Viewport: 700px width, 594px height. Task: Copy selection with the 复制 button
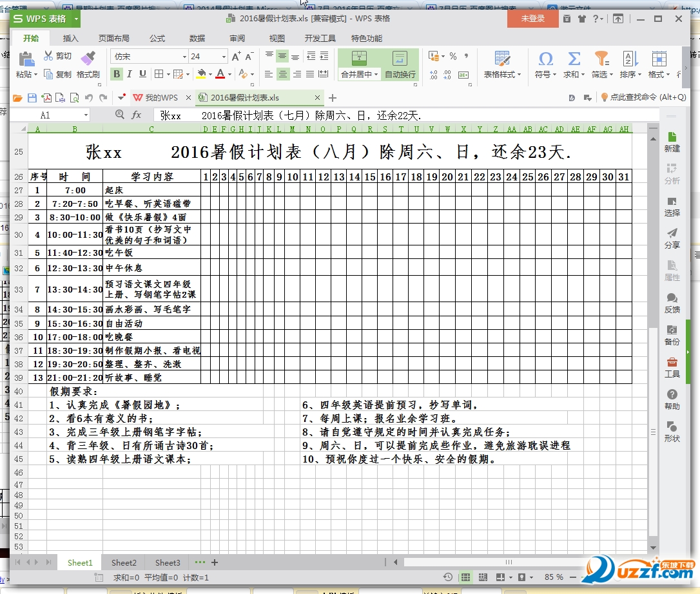coord(57,74)
